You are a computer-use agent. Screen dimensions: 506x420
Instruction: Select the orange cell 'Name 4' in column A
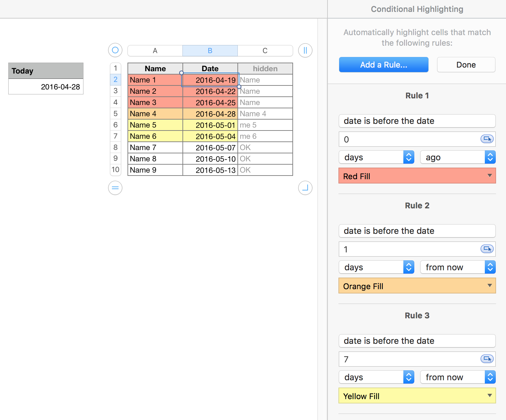(x=155, y=114)
